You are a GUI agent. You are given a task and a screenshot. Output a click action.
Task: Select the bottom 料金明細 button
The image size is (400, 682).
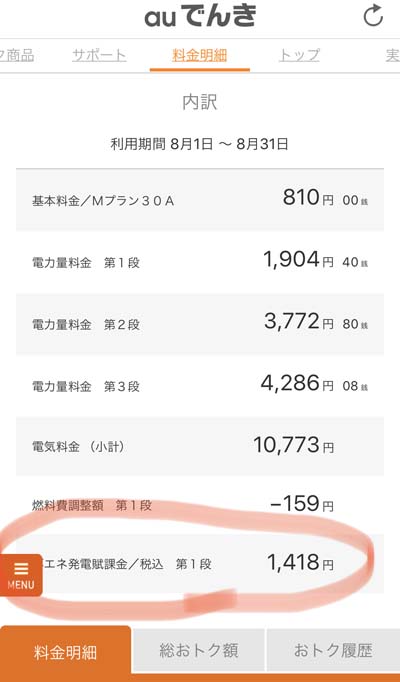66,653
